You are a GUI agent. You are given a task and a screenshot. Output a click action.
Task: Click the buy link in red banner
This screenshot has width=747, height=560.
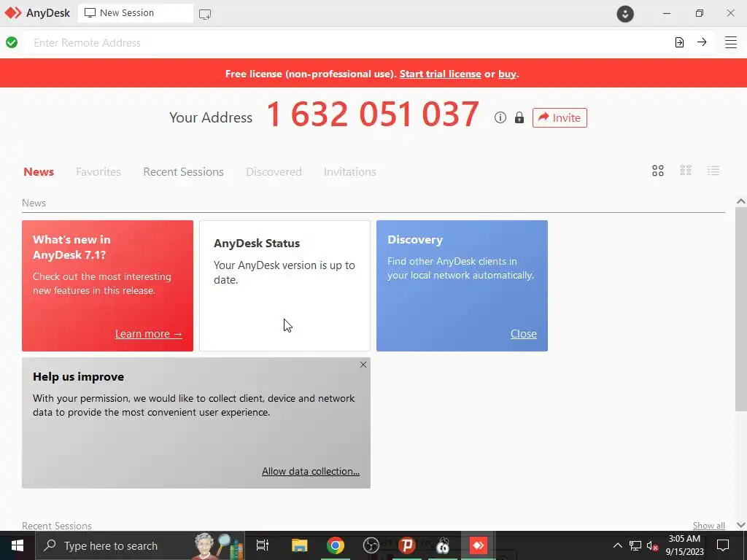507,74
